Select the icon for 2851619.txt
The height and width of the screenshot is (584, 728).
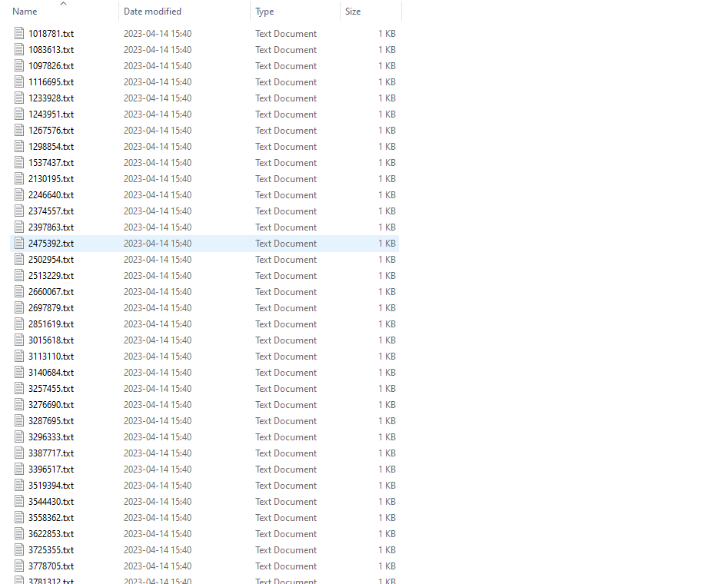(x=20, y=324)
